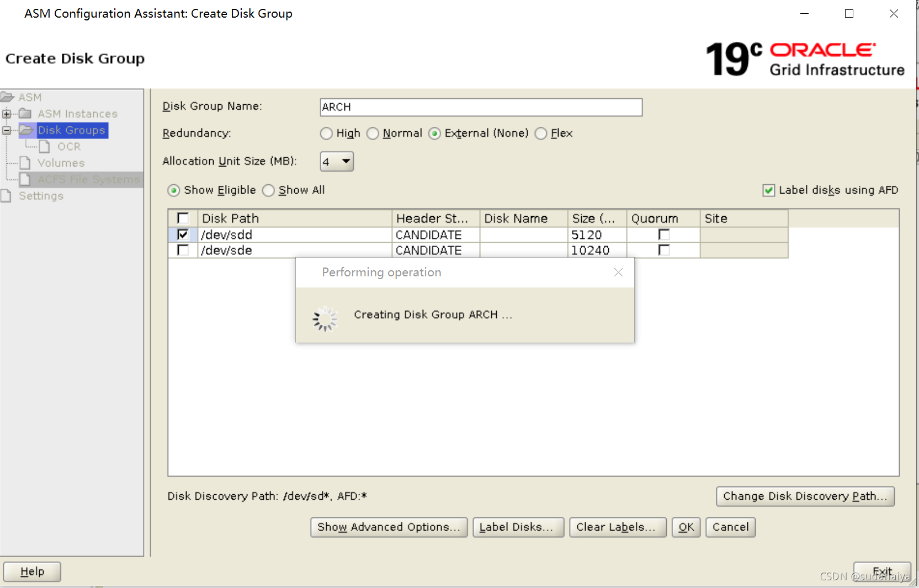Select ACFS File Systems in the tree

[88, 179]
